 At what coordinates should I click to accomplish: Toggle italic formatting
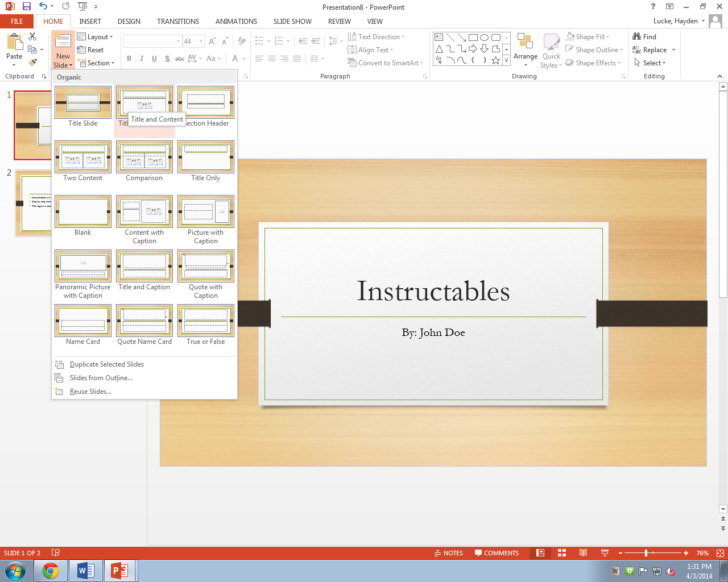click(142, 58)
